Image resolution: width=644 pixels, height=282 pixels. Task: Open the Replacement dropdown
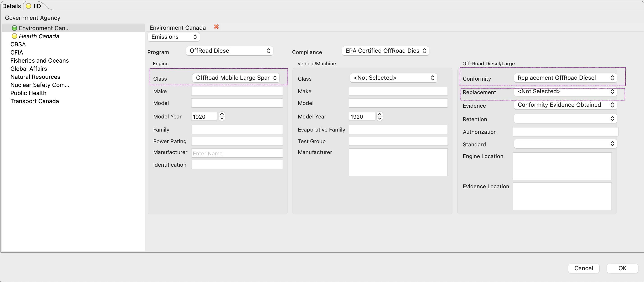point(565,91)
